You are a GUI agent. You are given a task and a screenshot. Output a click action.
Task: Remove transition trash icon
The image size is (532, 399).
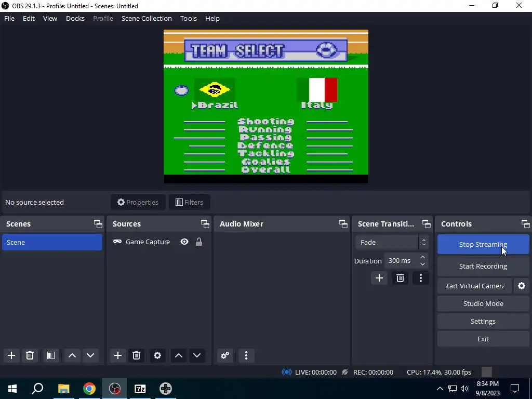coord(400,278)
